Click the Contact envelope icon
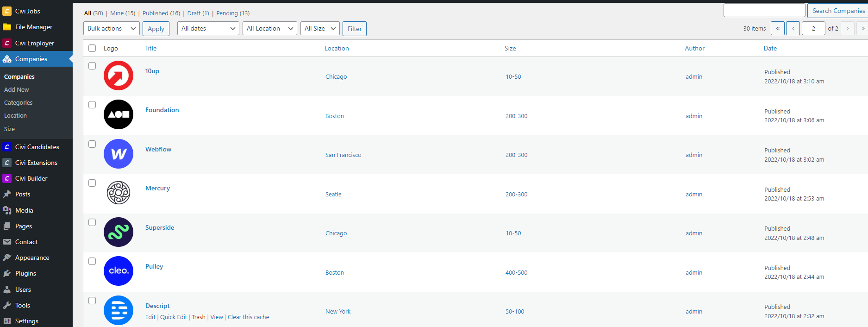 (7, 242)
